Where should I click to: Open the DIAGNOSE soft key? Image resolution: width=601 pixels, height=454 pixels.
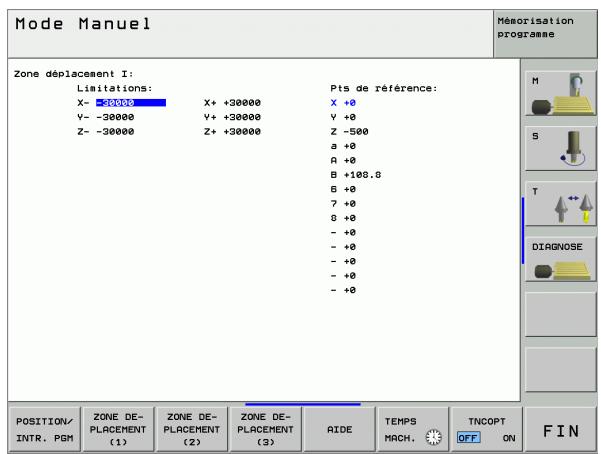[561, 260]
